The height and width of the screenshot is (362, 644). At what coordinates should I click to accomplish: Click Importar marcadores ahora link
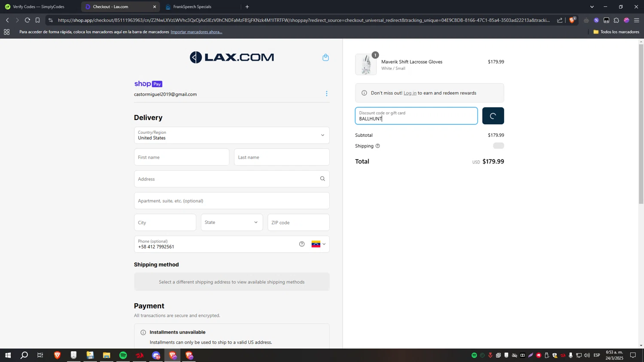(196, 32)
